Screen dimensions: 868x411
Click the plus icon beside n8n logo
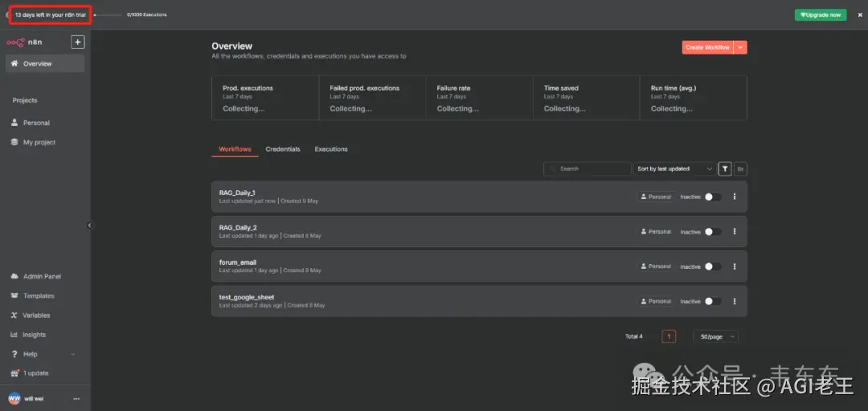pos(78,43)
